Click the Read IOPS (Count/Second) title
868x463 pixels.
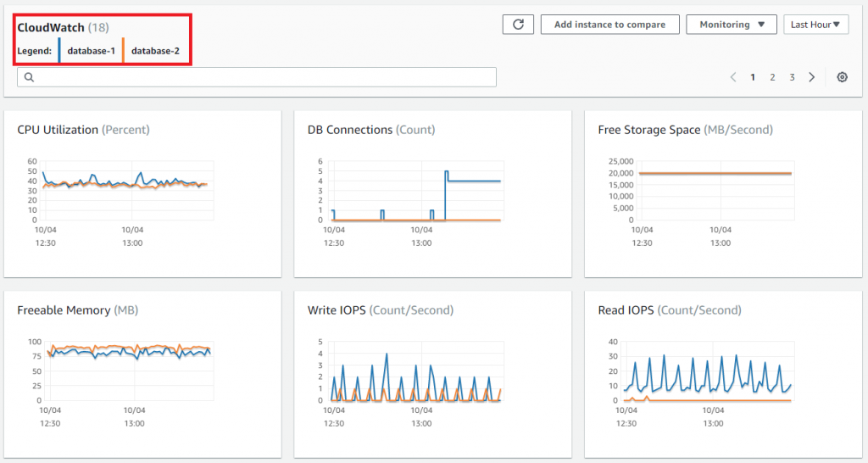click(x=670, y=310)
